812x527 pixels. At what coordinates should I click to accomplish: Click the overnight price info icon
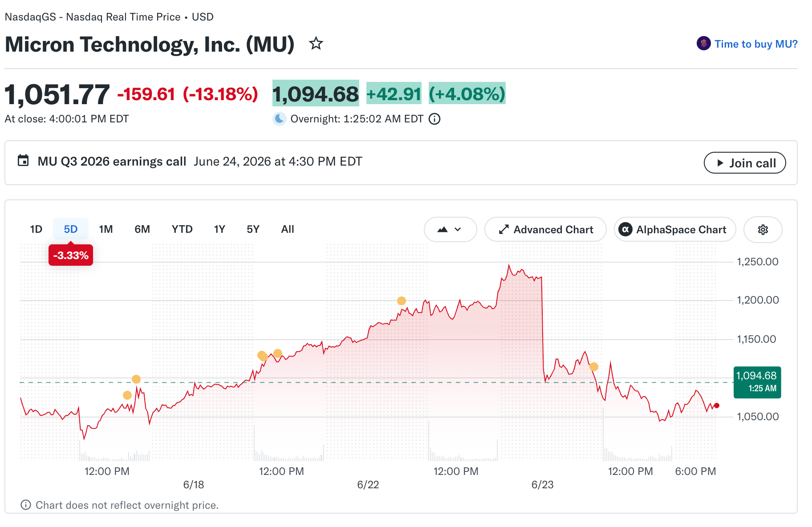434,119
